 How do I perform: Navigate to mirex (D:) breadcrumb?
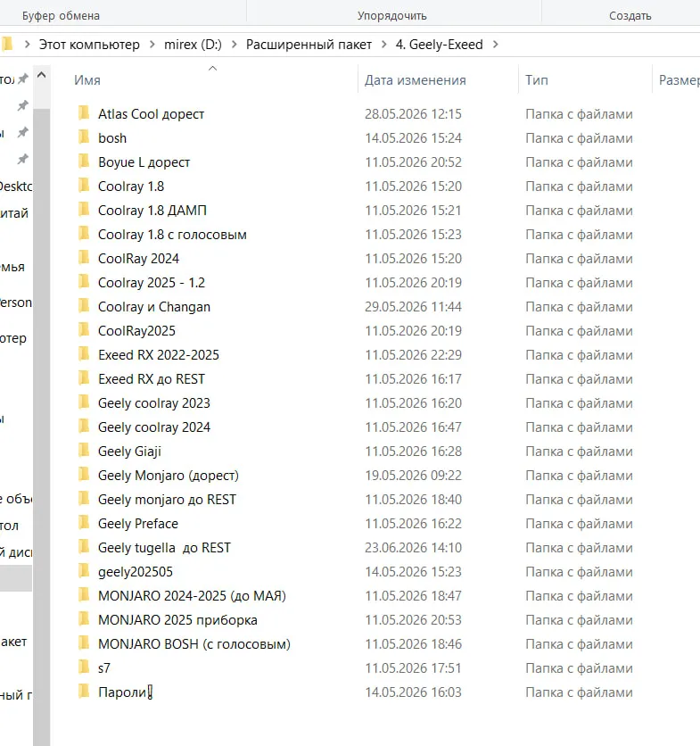(193, 45)
